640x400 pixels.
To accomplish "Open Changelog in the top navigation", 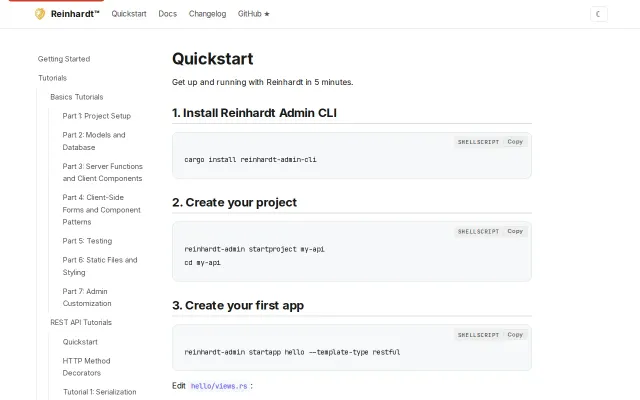I will click(207, 14).
